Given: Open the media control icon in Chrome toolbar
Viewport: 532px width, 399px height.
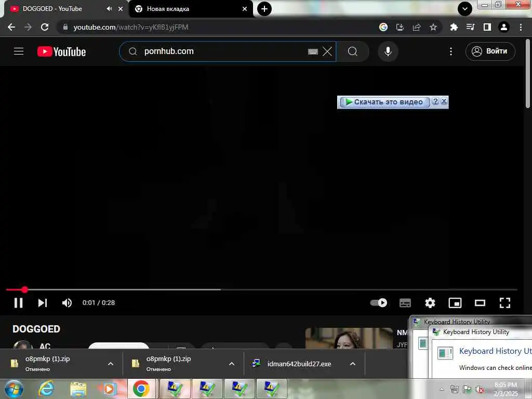Looking at the screenshot, I should tap(470, 27).
